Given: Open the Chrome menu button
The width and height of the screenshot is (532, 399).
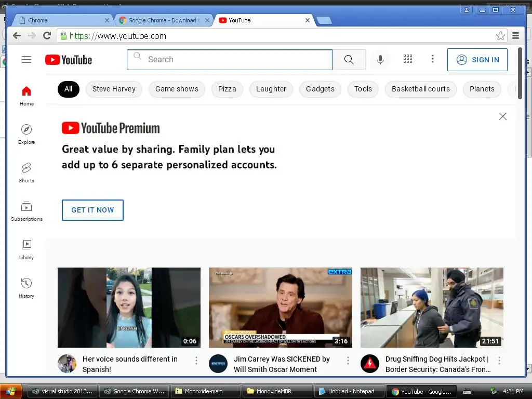Looking at the screenshot, I should pyautogui.click(x=516, y=36).
